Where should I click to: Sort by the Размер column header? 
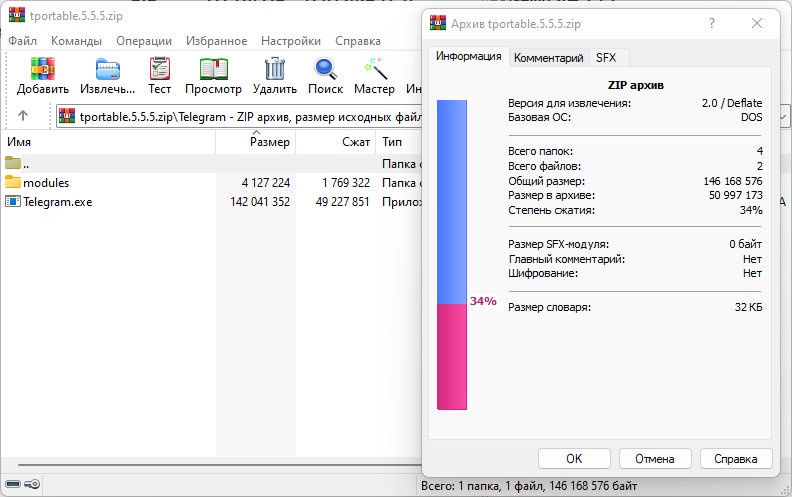click(x=256, y=142)
